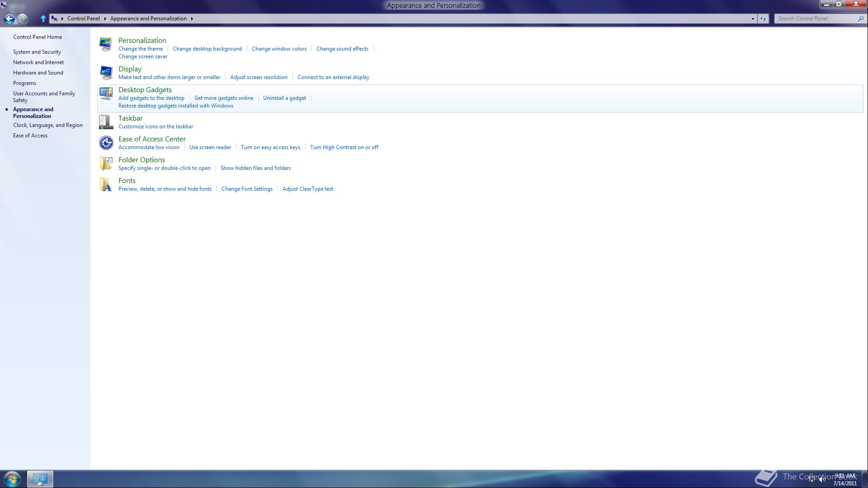This screenshot has height=488, width=868.
Task: Refresh the address bar view
Action: 763,19
